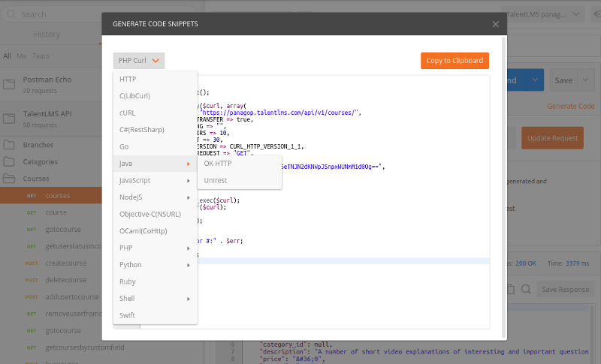Filter collections by All
Image resolution: width=601 pixels, height=364 pixels.
click(7, 56)
